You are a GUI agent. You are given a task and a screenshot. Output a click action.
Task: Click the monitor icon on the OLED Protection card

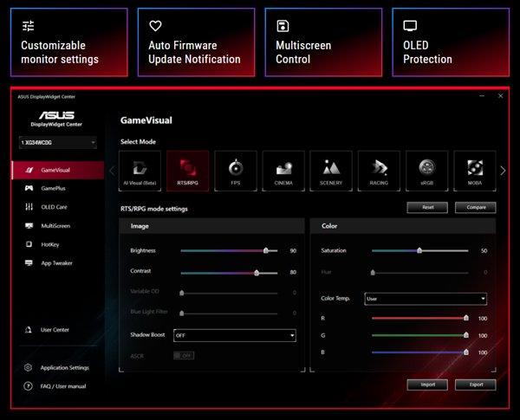click(x=410, y=26)
